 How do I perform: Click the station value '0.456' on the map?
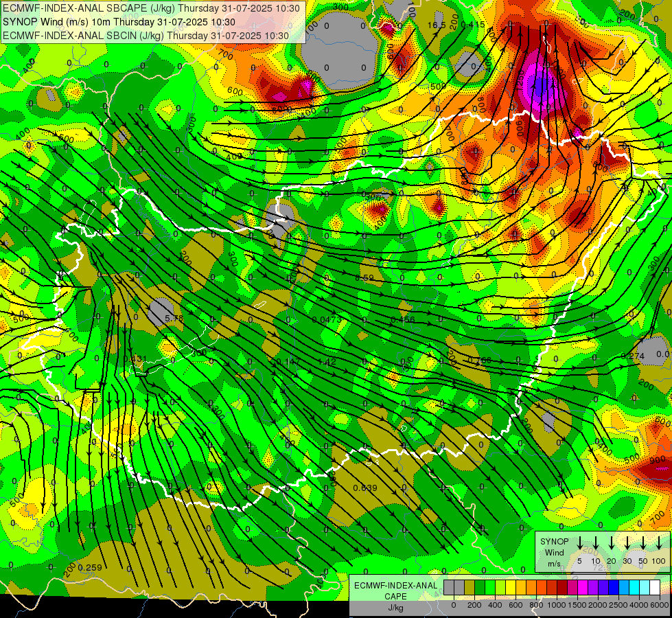click(403, 319)
